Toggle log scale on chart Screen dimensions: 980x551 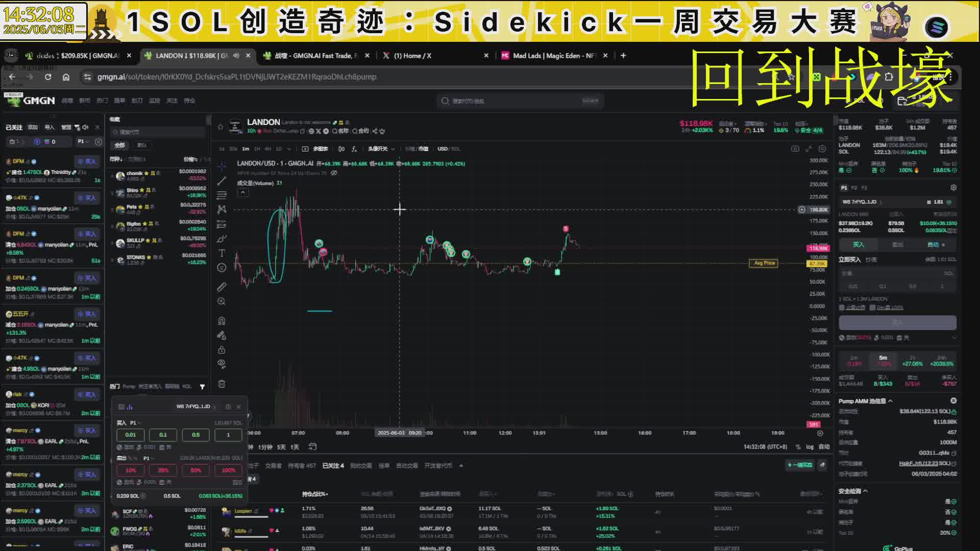pyautogui.click(x=810, y=447)
